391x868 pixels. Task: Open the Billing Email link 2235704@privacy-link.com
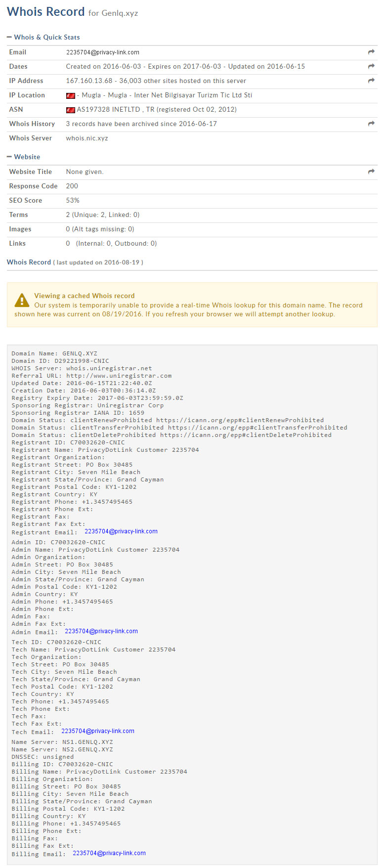(x=109, y=853)
